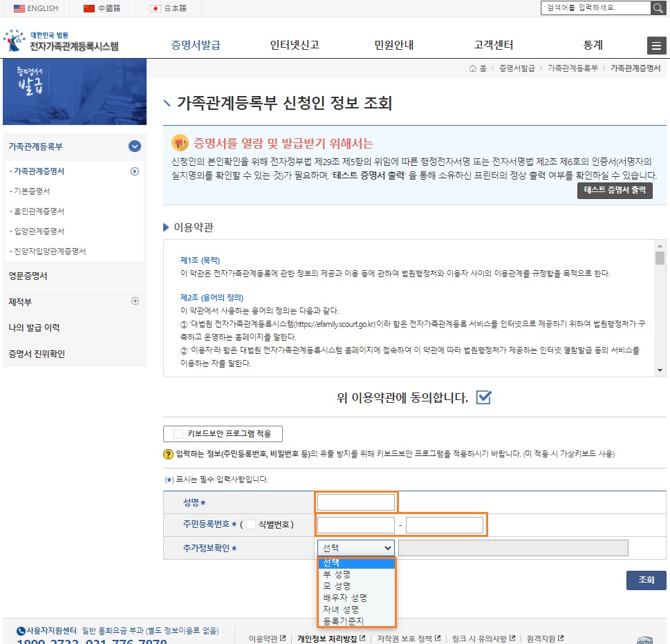Collapse the 가족관계등록부 sidebar section
670x644 pixels.
pyautogui.click(x=135, y=146)
